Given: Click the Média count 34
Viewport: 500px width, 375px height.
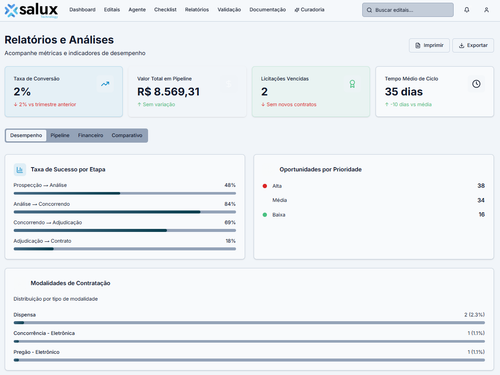Looking at the screenshot, I should click(x=481, y=200).
